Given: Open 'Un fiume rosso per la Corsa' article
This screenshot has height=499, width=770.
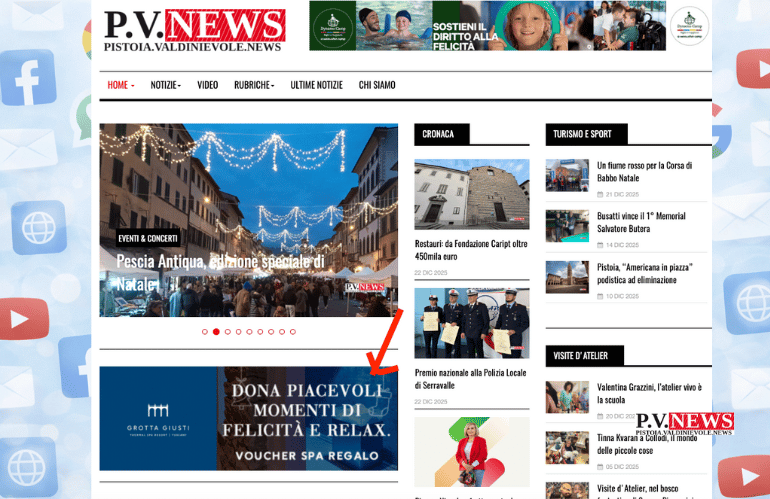Looking at the screenshot, I should pyautogui.click(x=644, y=171).
